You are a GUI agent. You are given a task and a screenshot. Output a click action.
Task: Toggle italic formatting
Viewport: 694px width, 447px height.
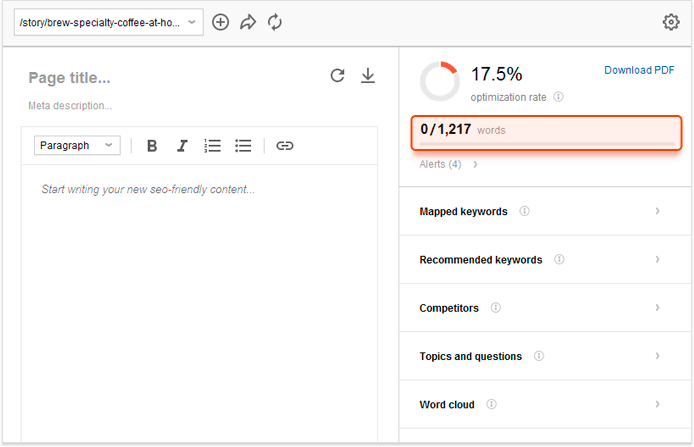tap(182, 146)
